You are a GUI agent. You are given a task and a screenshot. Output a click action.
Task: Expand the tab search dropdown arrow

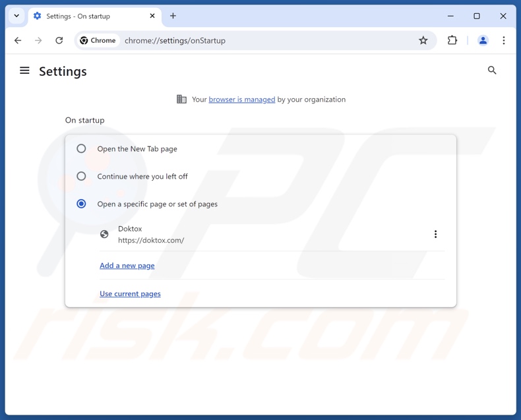click(x=16, y=16)
